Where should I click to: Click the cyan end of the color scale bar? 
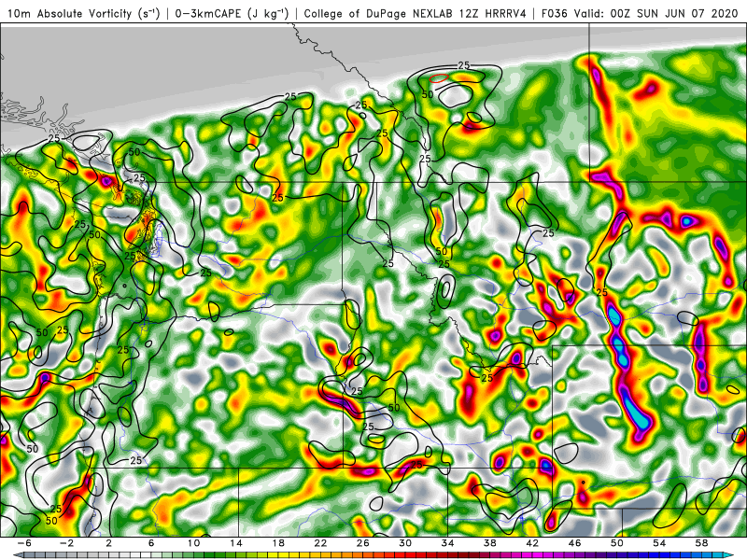pos(727,555)
